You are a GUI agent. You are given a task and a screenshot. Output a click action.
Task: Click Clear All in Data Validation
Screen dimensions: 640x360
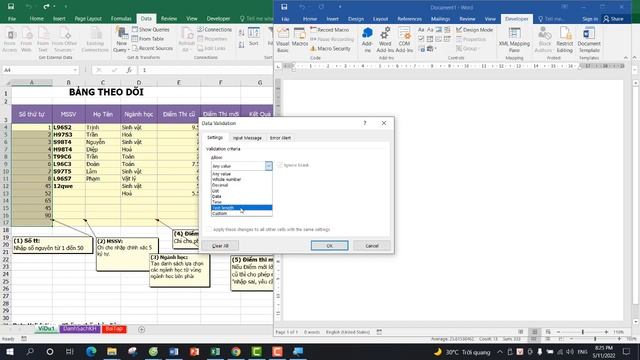[x=220, y=246]
